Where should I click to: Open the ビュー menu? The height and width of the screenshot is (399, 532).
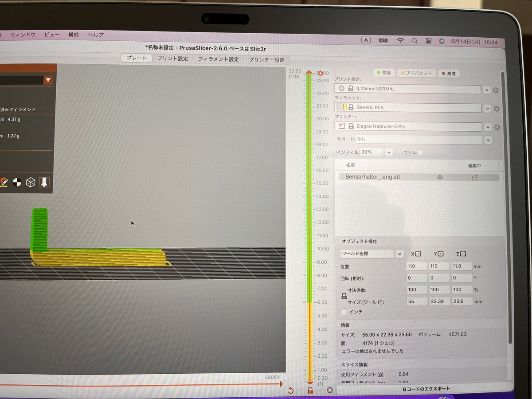52,35
